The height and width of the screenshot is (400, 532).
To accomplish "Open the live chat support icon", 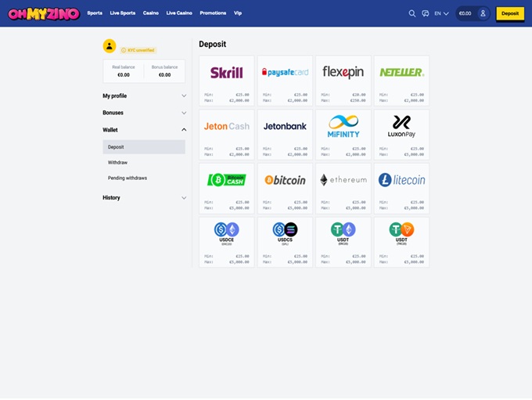I will coord(426,13).
